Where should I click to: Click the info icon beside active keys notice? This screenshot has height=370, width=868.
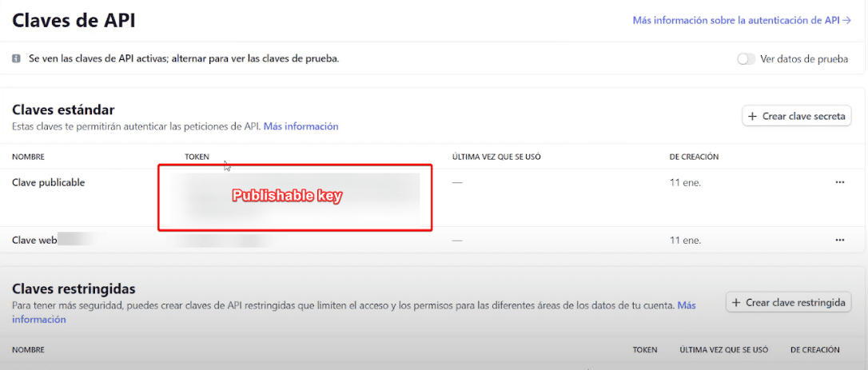[x=17, y=59]
